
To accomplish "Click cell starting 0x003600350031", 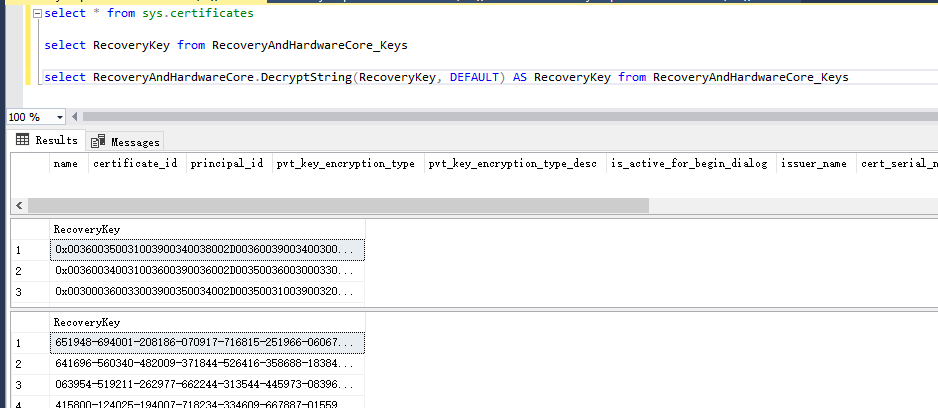I will pyautogui.click(x=207, y=249).
